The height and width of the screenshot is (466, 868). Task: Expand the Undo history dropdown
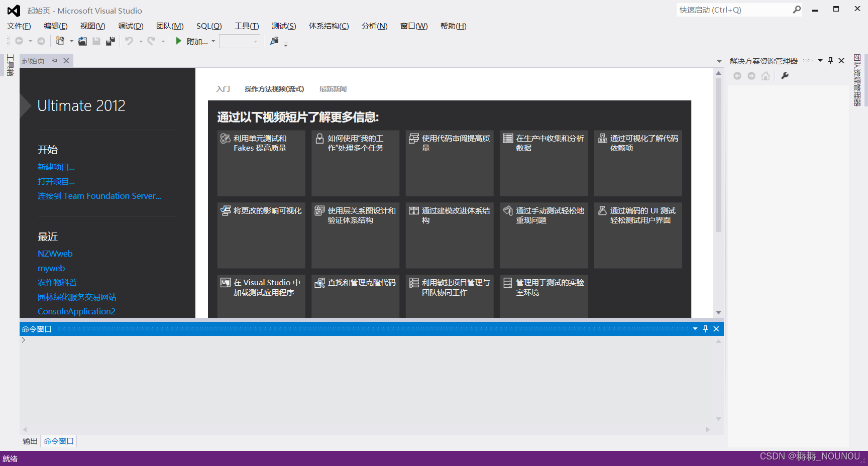coord(141,41)
